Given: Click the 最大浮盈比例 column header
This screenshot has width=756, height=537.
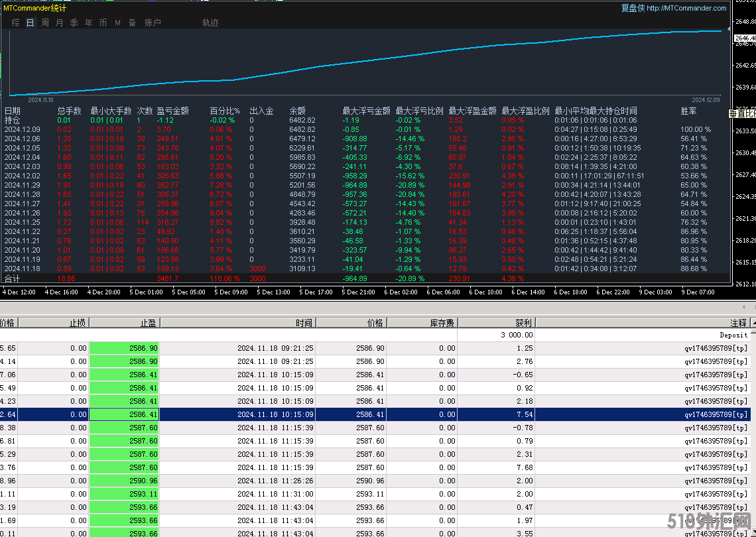Looking at the screenshot, I should pos(525,111).
